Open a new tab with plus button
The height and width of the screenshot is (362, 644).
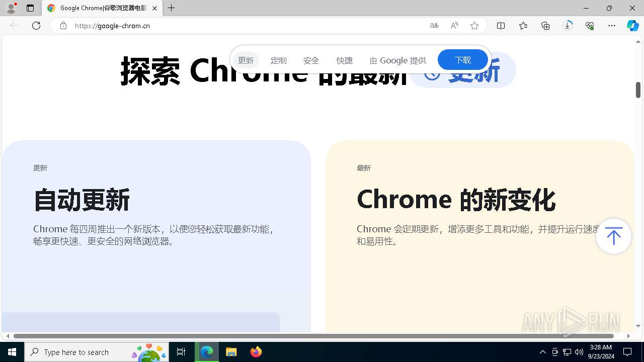click(172, 8)
